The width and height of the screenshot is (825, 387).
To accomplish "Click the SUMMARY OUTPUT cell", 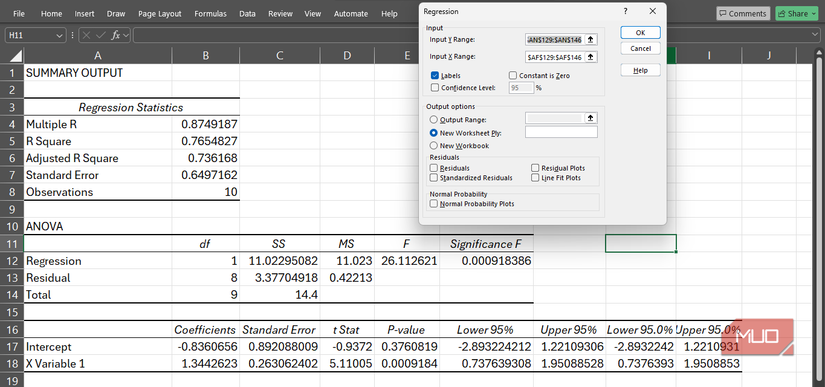I will pyautogui.click(x=98, y=73).
